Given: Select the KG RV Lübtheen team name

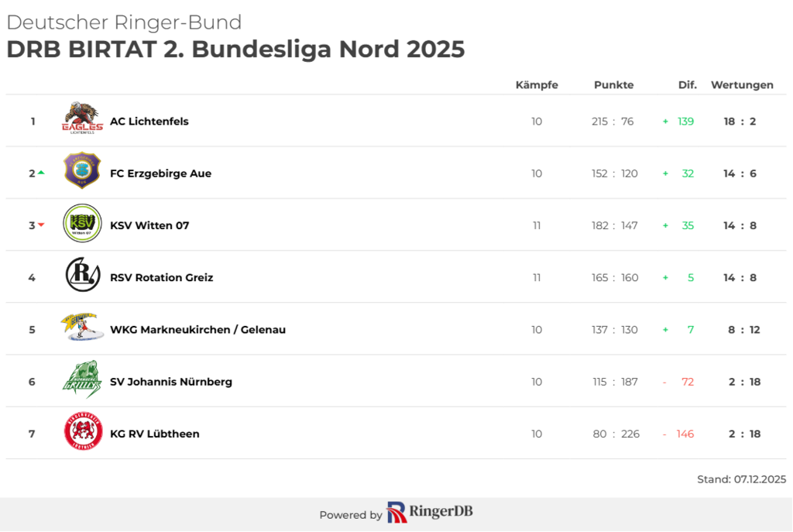Looking at the screenshot, I should click(x=155, y=434).
